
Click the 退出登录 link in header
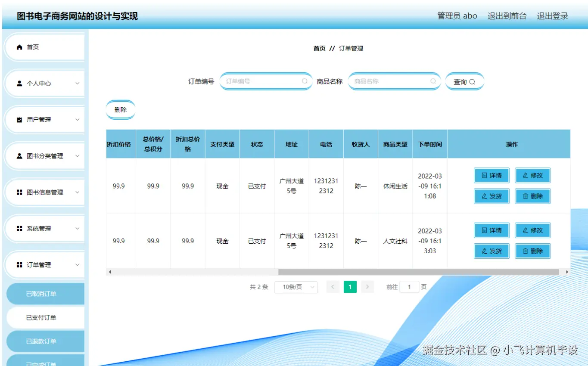(553, 16)
